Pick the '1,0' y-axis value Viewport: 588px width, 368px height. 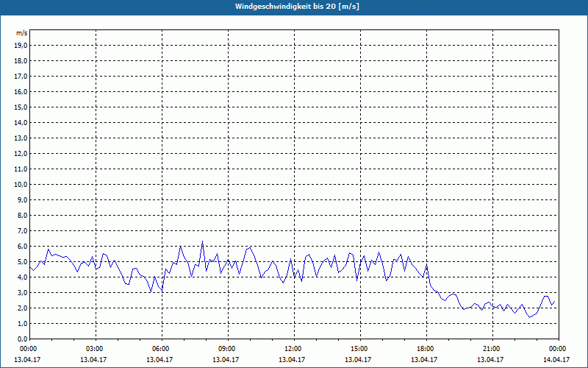23,324
